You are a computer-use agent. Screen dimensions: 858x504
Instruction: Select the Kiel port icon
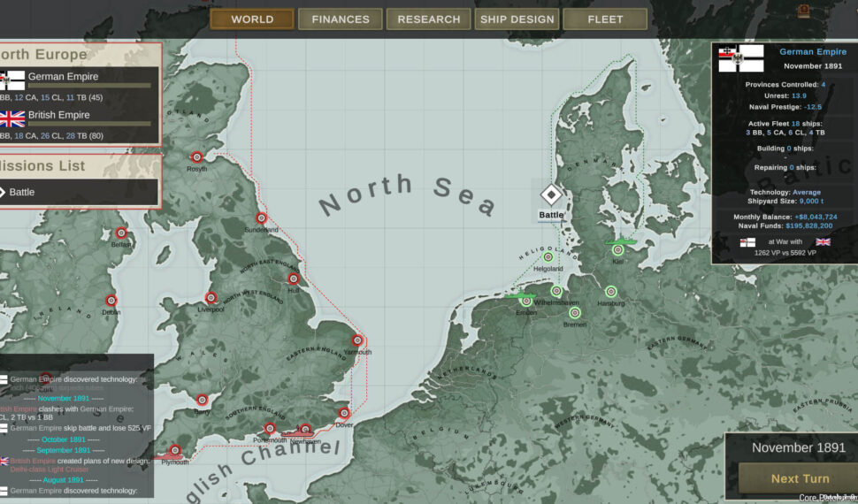tap(618, 250)
